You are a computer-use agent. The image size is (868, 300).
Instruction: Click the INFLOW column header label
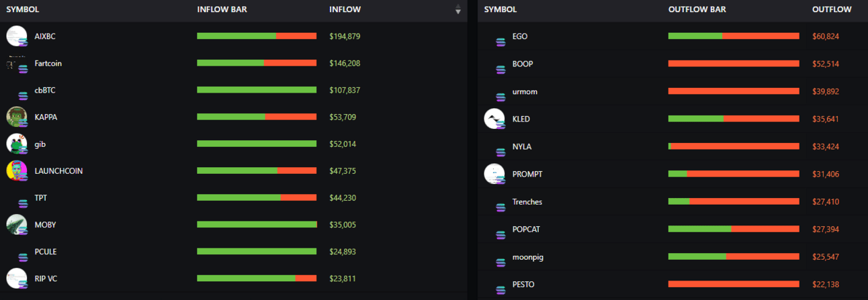pyautogui.click(x=345, y=10)
